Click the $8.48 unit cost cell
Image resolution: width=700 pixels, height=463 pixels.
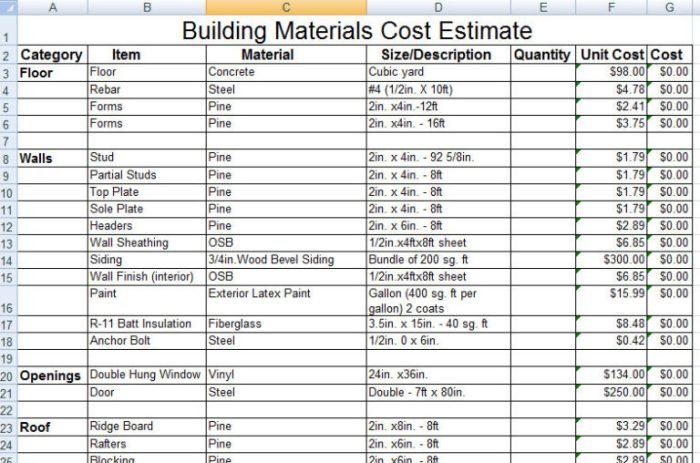tap(611, 324)
